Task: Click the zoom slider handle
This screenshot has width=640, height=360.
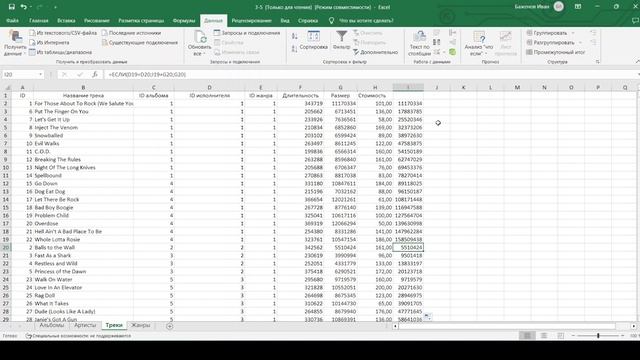Action: pyautogui.click(x=598, y=336)
